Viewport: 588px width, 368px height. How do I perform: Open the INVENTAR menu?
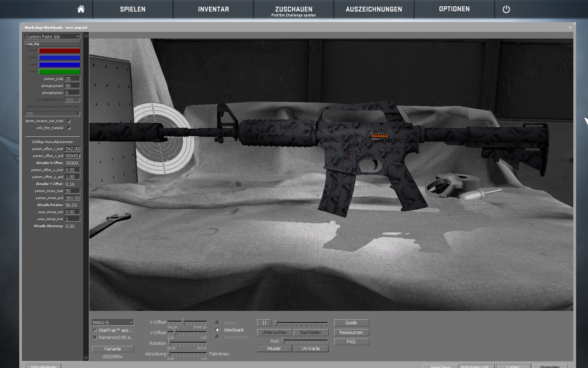tap(213, 9)
